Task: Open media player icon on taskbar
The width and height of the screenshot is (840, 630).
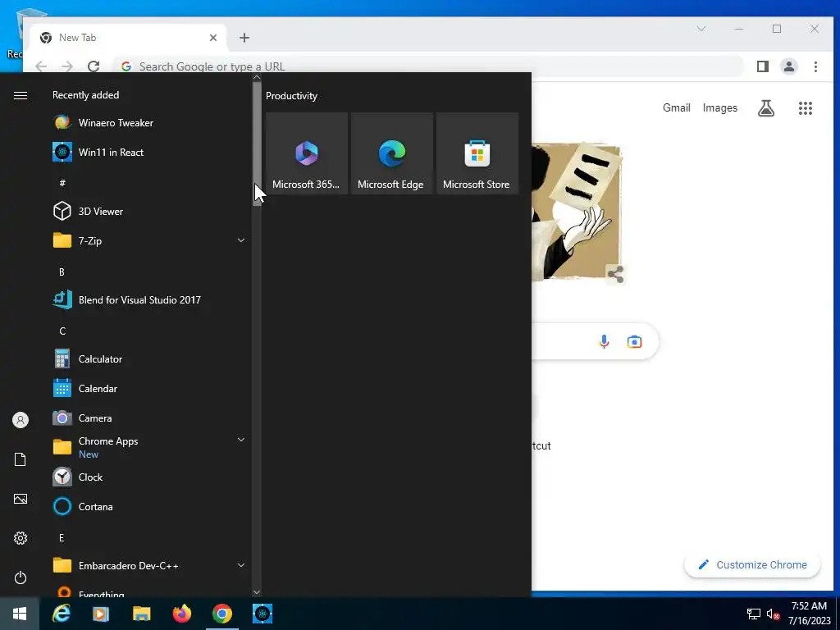Action: click(x=101, y=614)
